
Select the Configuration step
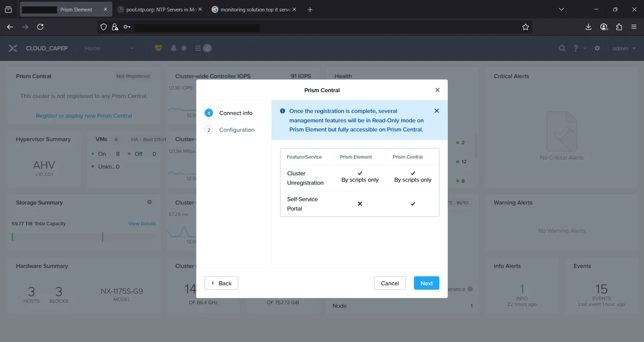[230, 130]
